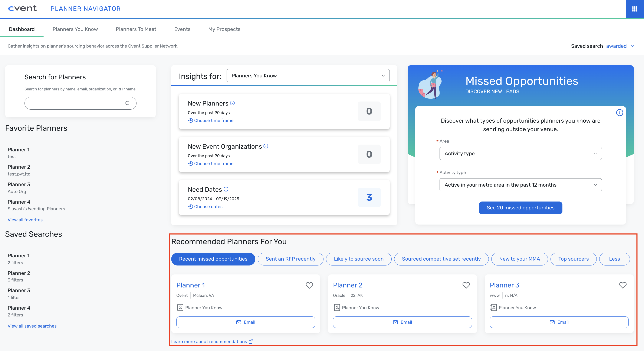Expand the Saved search awarded dropdown
The height and width of the screenshot is (351, 644).
coord(620,46)
